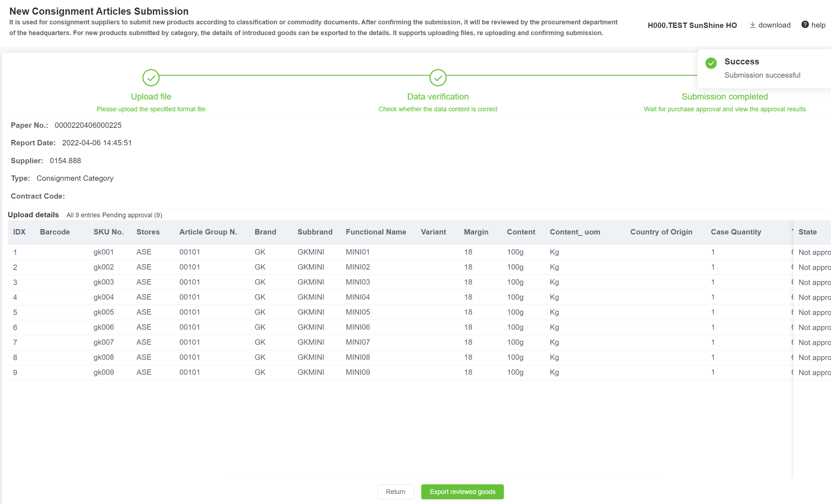Click the Country of Origin column header
Viewport: 831px width, 504px height.
click(x=661, y=232)
